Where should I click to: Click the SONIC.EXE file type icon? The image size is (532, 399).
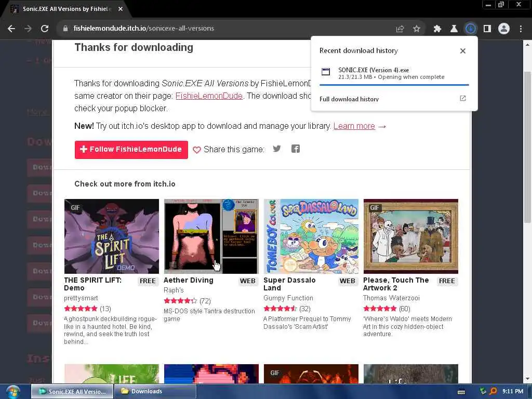pos(326,71)
